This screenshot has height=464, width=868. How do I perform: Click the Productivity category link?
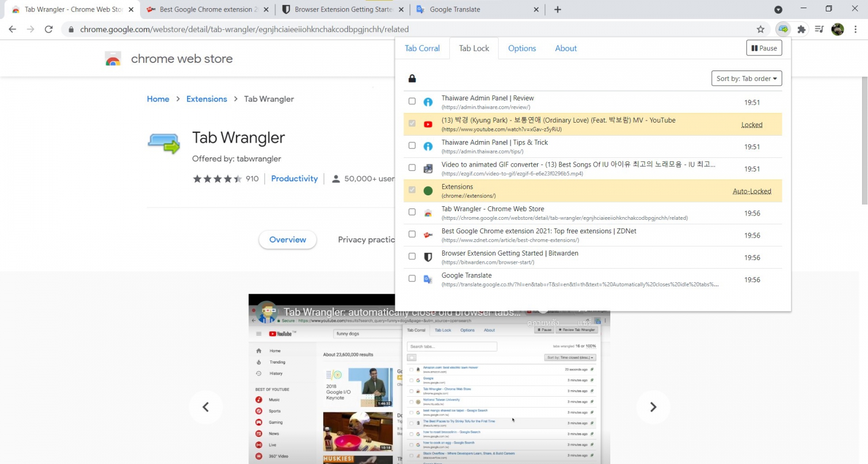coord(294,179)
